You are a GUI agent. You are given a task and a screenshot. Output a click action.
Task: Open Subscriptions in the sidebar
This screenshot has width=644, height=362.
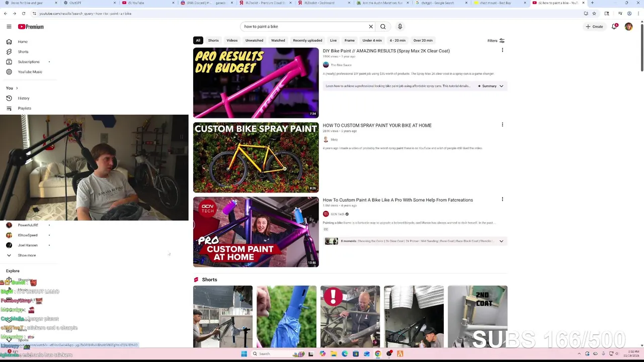pos(28,62)
